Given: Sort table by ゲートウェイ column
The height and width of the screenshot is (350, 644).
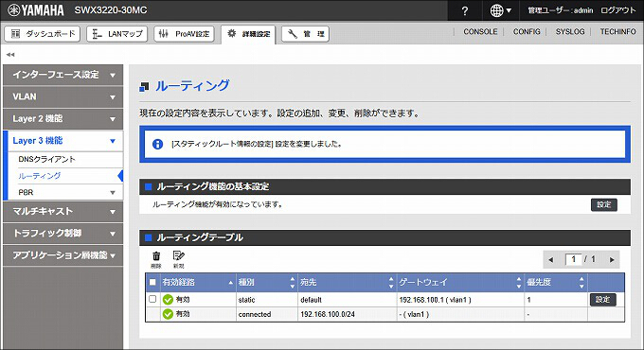Looking at the screenshot, I should [x=460, y=282].
